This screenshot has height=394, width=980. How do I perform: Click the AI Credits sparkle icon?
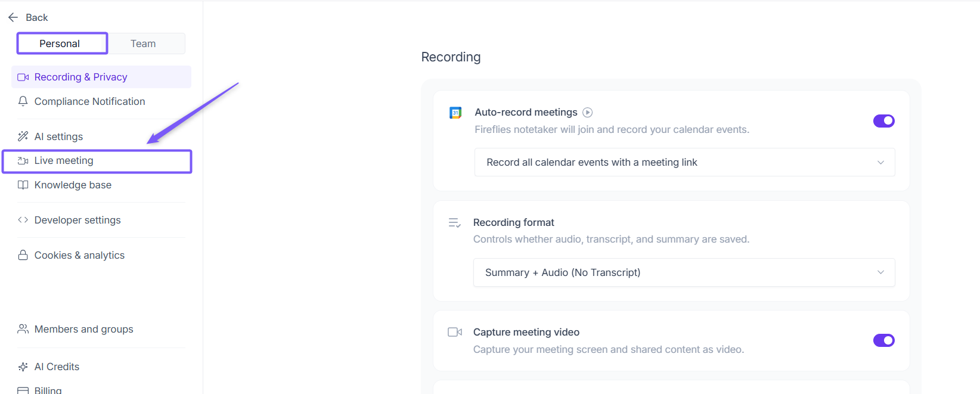pos(23,367)
